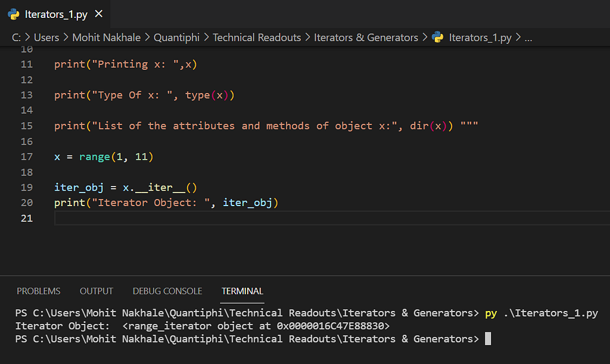610x364 pixels.
Task: Expand the breadcrumb ellipsis symbol list
Action: [x=528, y=38]
